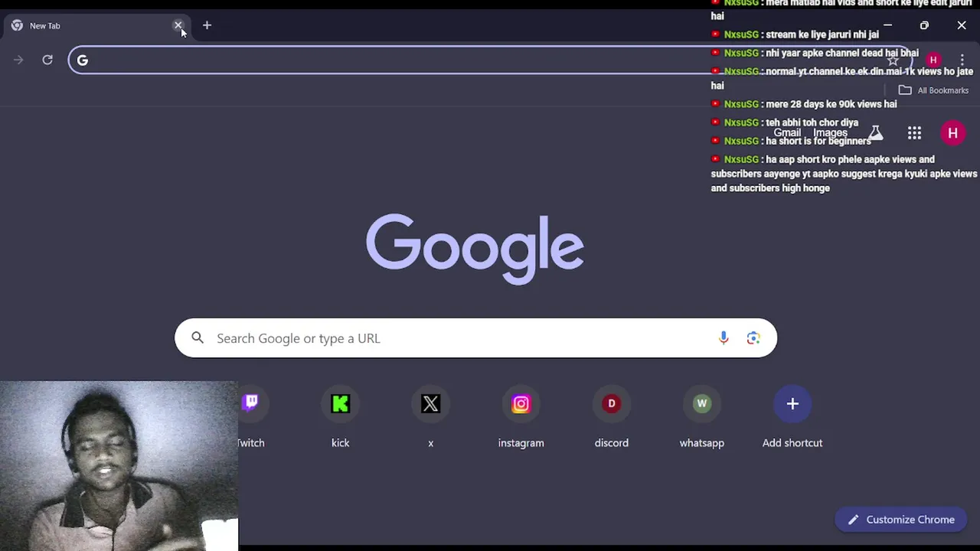
Task: Open Google account H avatar on page
Action: [x=953, y=133]
